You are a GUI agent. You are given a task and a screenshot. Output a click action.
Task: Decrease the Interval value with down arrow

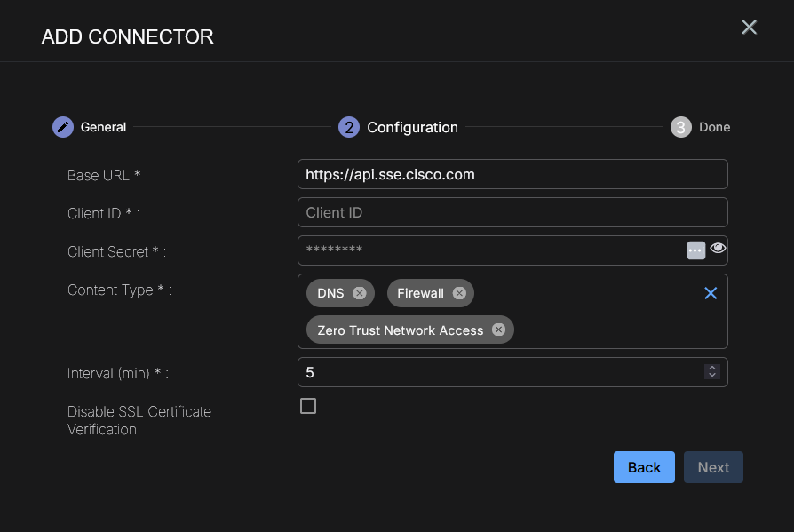click(x=711, y=376)
